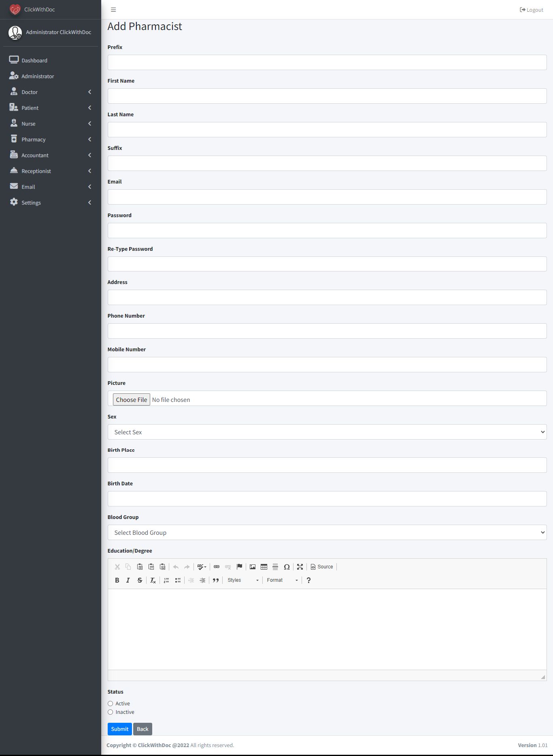Open the Dashboard sidebar item
This screenshot has width=553, height=756.
pos(51,60)
